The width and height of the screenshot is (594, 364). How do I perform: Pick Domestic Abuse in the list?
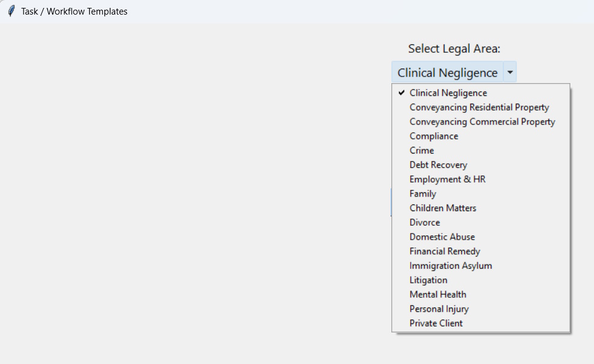pos(442,237)
